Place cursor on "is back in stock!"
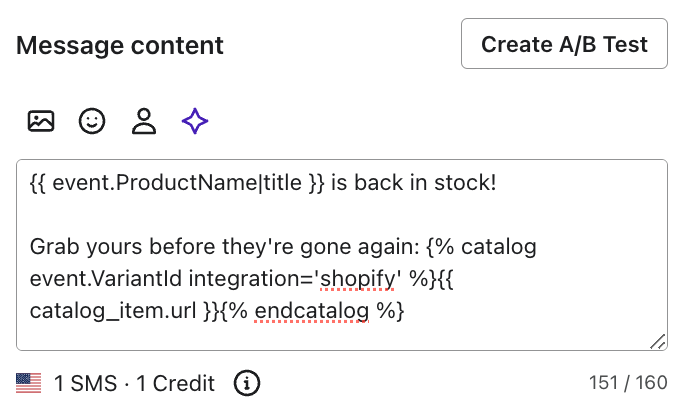The width and height of the screenshot is (692, 410). pos(418,184)
